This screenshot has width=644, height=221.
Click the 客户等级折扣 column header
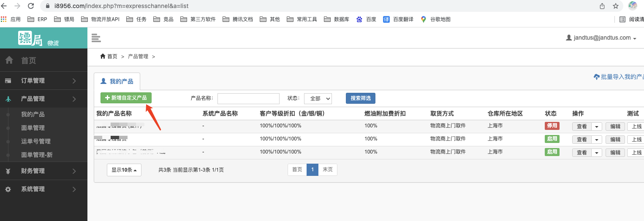coord(292,113)
